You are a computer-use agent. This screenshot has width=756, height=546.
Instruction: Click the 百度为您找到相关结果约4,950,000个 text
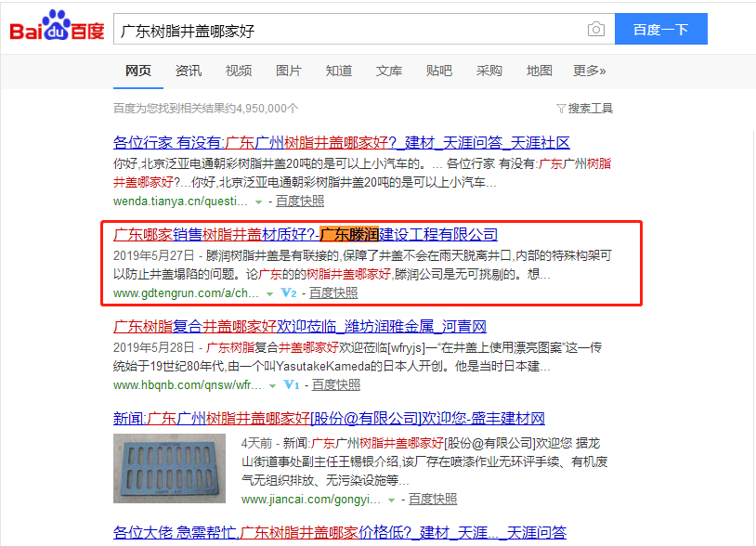(206, 109)
